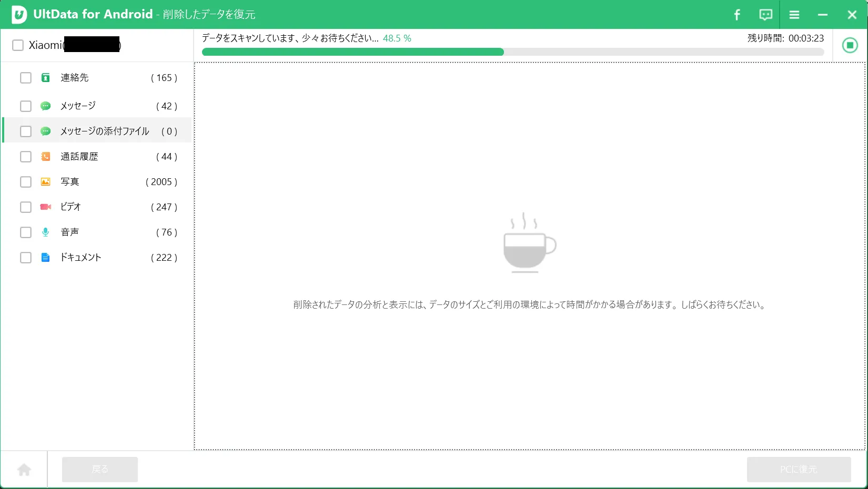Image resolution: width=868 pixels, height=489 pixels.
Task: Click the home icon in bottom bar
Action: tap(24, 468)
